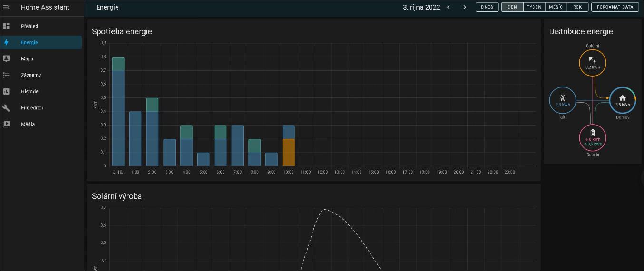Go to previous day arrow
Screen dimensions: 644x271
[448, 7]
